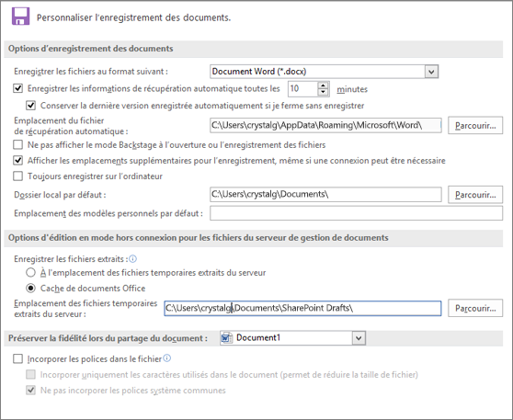This screenshot has height=420, width=513.
Task: Decrease auto-recovery minutes with down arrow
Action: click(x=323, y=92)
